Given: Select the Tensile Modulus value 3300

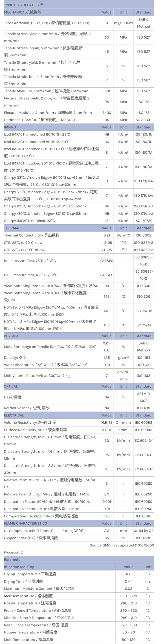Looking at the screenshot, I should 107,91.
